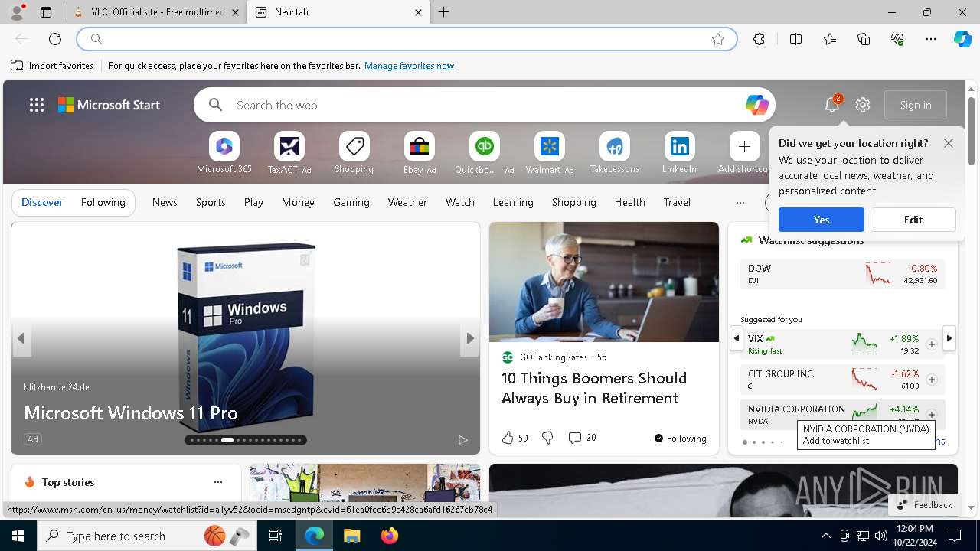Open Windows Start menu

point(18,536)
